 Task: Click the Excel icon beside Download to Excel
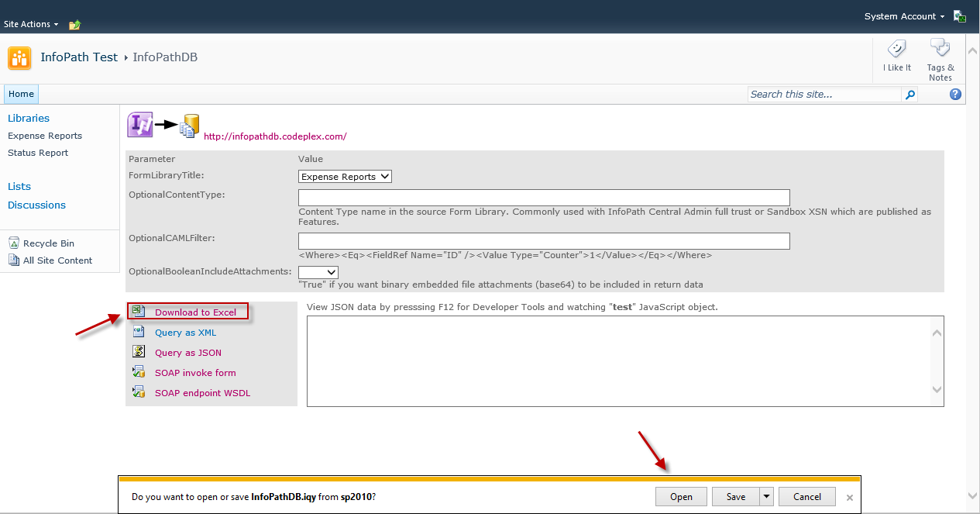138,311
